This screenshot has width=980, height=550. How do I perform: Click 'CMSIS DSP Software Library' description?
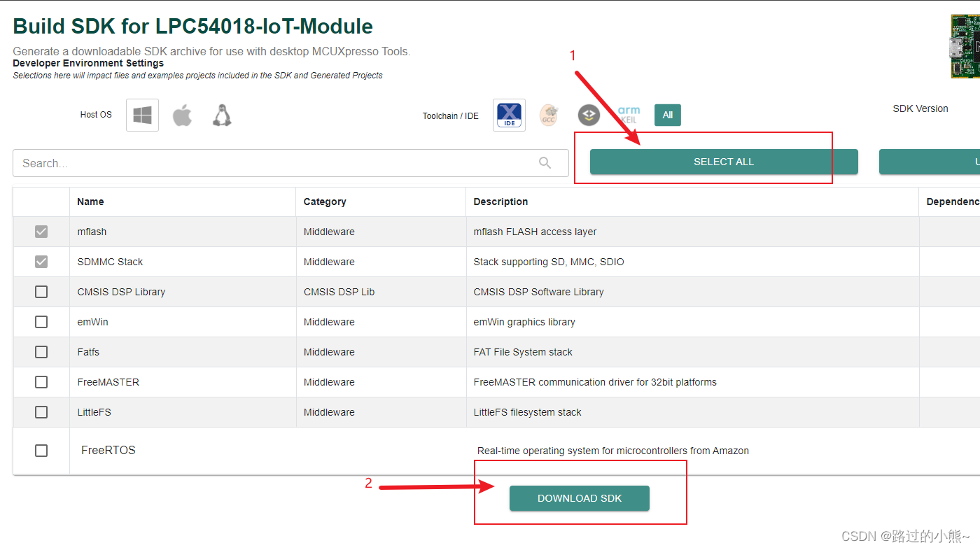(538, 292)
